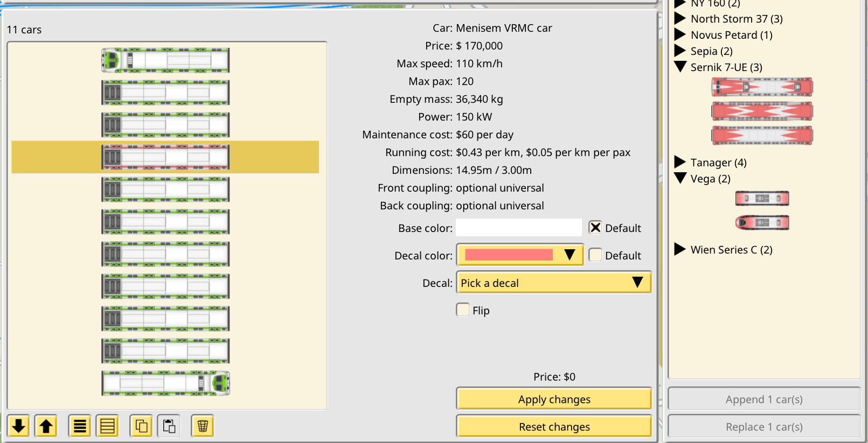Open the Pick a decal dropdown

pos(553,283)
